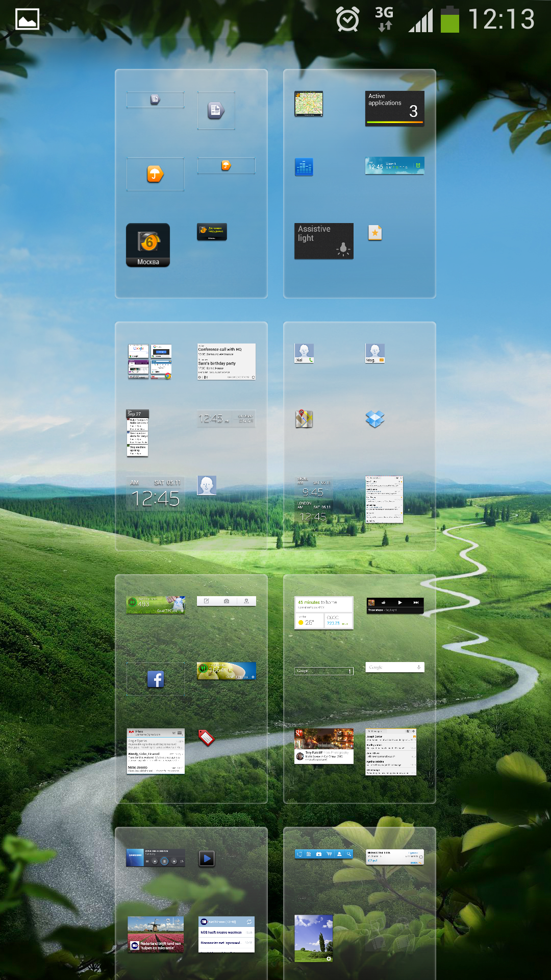The width and height of the screenshot is (551, 980).
Task: Pause the Samsung music player widget
Action: (164, 861)
